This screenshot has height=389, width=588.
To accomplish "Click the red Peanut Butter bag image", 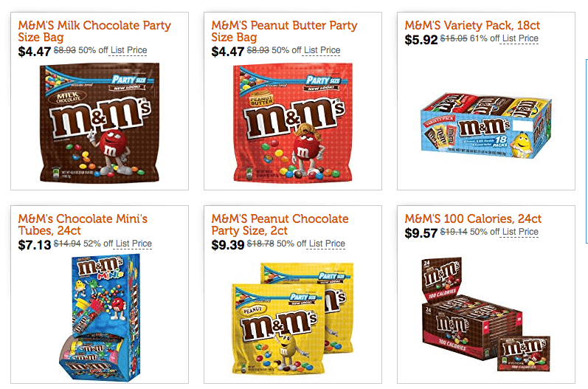I will coord(293,123).
